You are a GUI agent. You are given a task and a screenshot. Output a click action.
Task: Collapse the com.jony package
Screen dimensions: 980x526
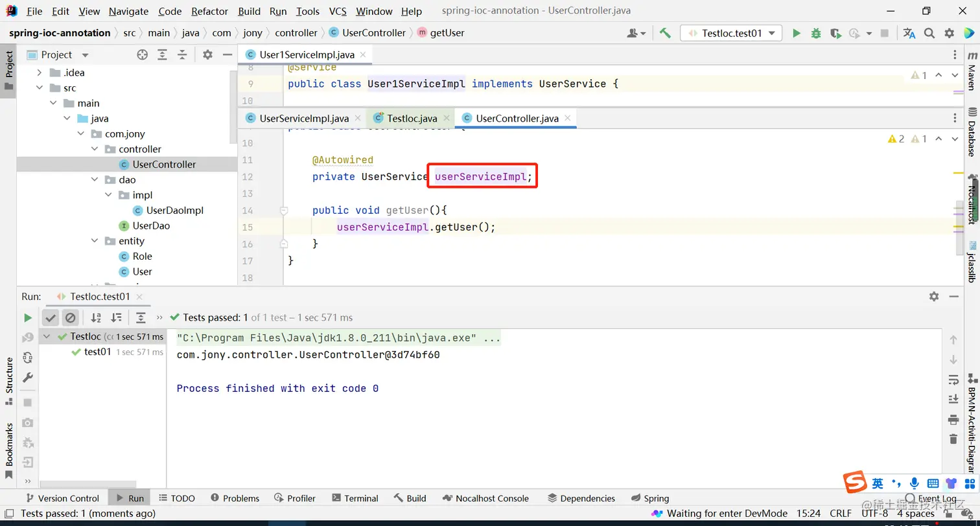[81, 134]
